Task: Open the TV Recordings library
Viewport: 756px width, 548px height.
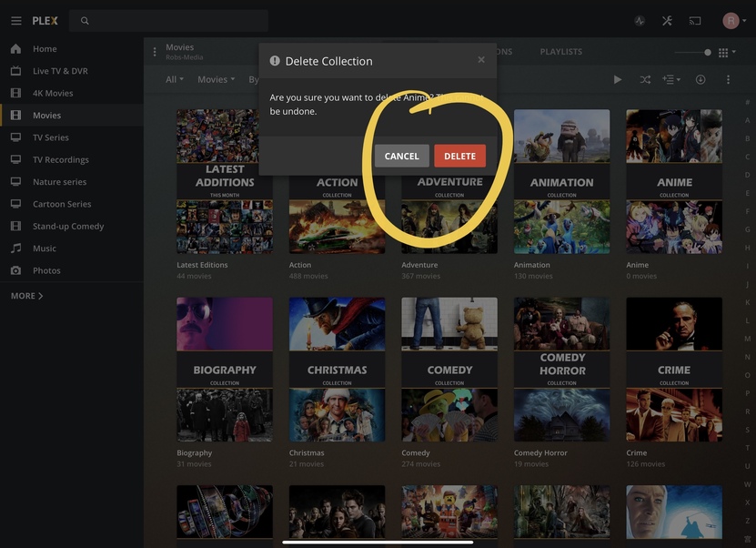Action: coord(72,159)
